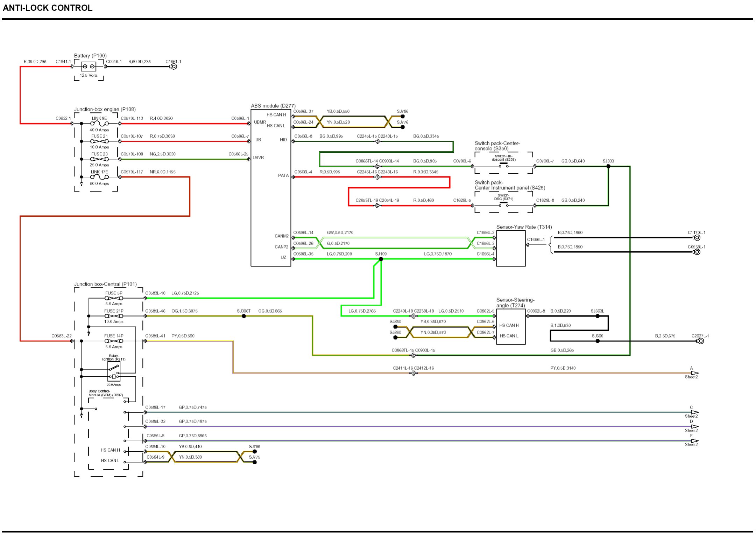Select the Ignition Relay R211 symbol
The image size is (756, 536).
coord(114,371)
